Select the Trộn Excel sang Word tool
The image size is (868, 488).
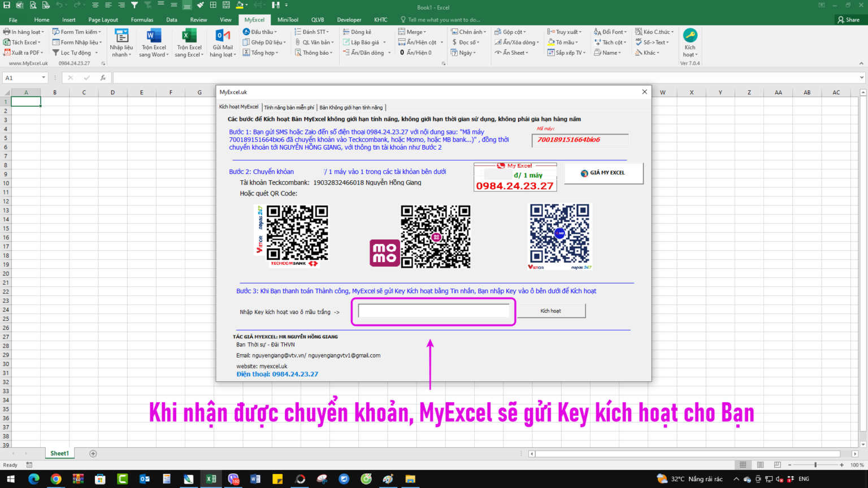[x=153, y=42]
